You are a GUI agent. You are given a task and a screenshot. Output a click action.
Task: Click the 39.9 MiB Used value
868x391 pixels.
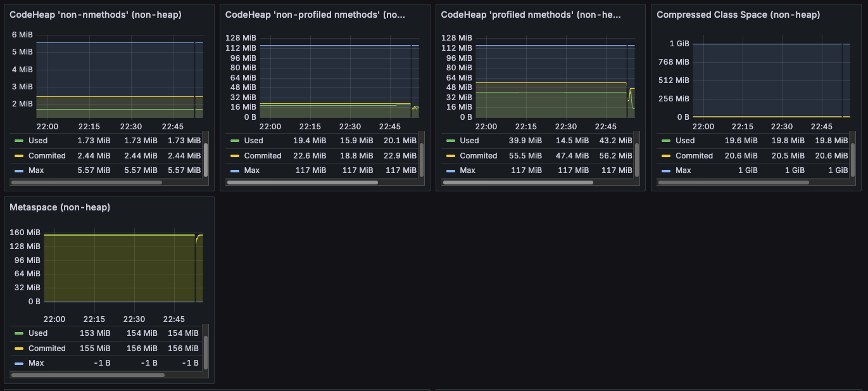[525, 141]
